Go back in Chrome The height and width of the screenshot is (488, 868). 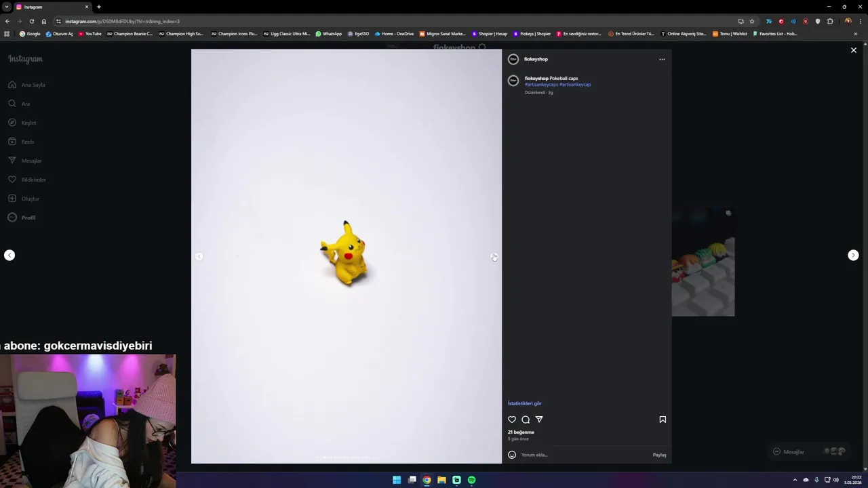coord(7,21)
